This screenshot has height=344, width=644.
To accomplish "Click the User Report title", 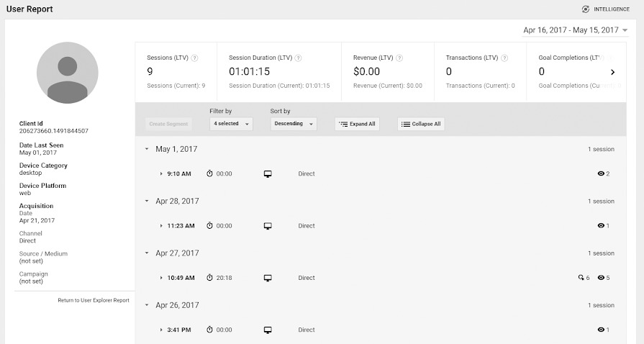I will point(30,9).
